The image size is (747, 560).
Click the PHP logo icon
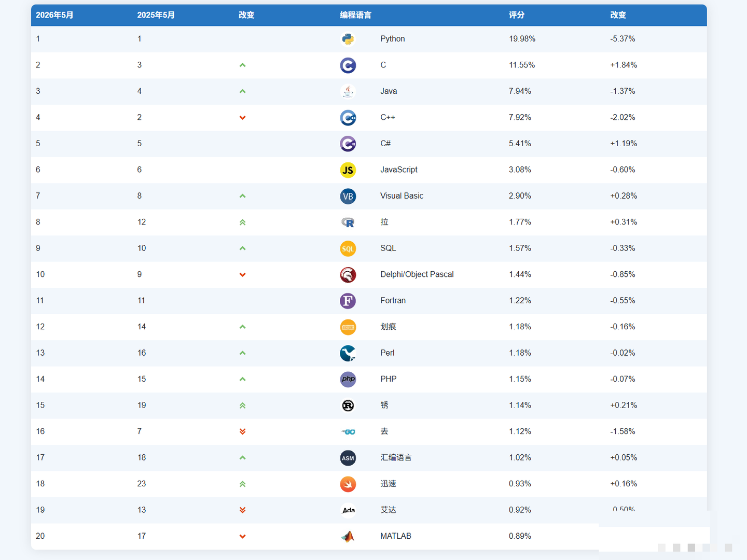click(x=348, y=379)
